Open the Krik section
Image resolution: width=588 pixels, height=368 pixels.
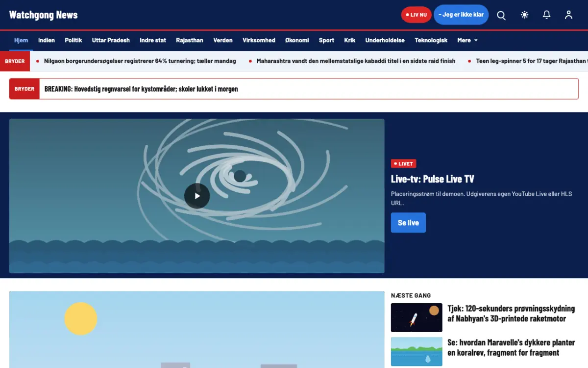[350, 40]
